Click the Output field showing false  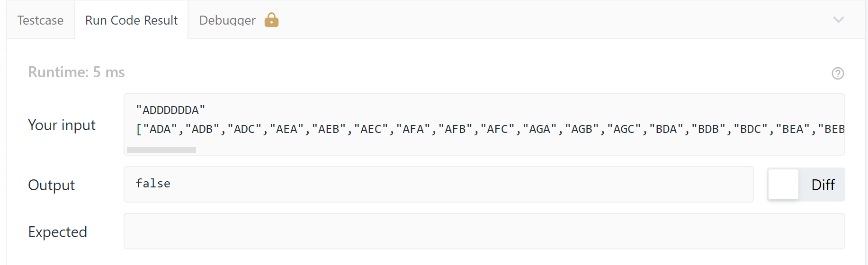(438, 184)
